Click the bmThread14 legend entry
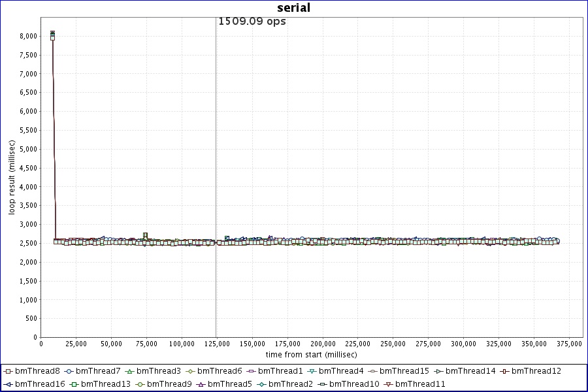This screenshot has width=588, height=392. pyautogui.click(x=470, y=371)
